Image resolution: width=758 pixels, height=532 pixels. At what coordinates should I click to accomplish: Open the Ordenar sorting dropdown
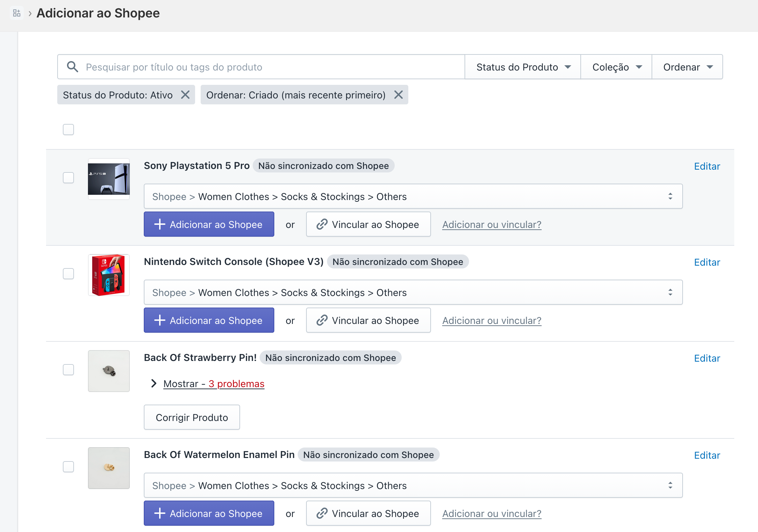[x=687, y=67]
